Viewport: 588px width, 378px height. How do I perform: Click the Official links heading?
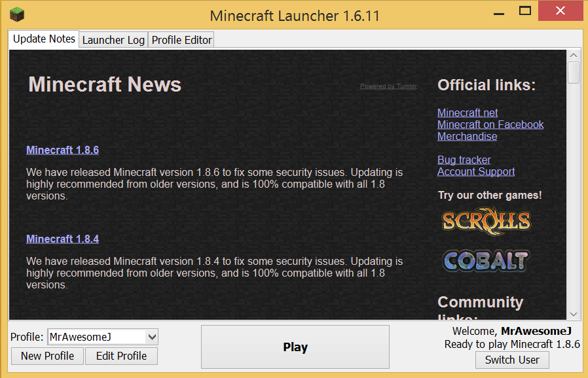[487, 85]
